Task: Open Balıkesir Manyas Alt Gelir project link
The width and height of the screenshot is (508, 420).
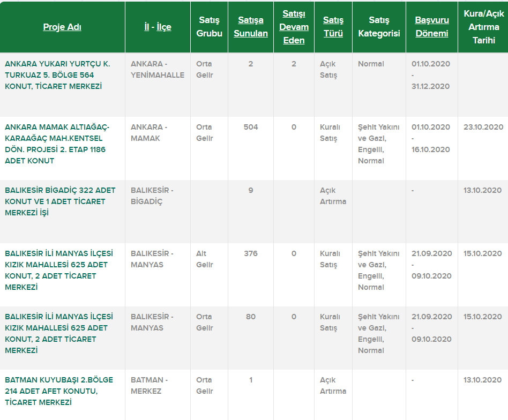Action: pos(59,270)
